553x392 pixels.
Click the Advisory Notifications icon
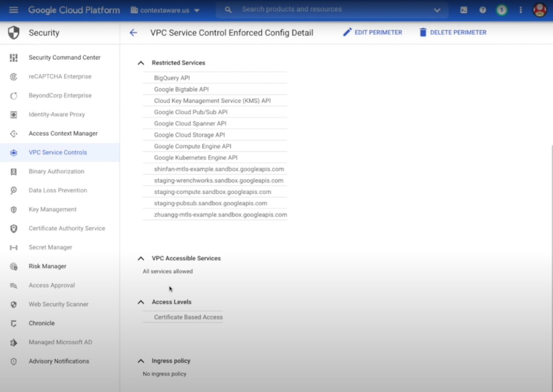click(14, 361)
